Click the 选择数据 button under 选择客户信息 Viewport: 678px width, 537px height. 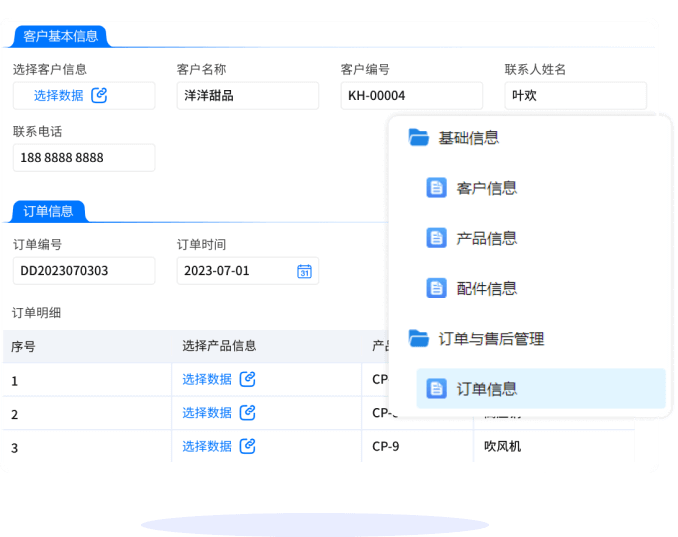pyautogui.click(x=59, y=96)
